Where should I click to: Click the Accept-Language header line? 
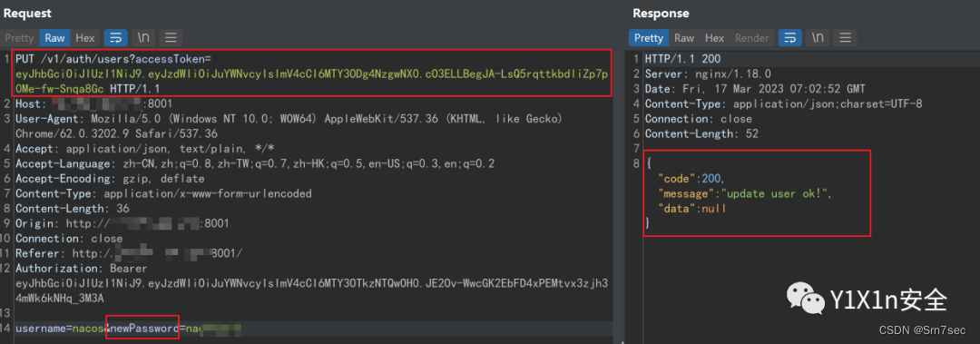(x=255, y=164)
